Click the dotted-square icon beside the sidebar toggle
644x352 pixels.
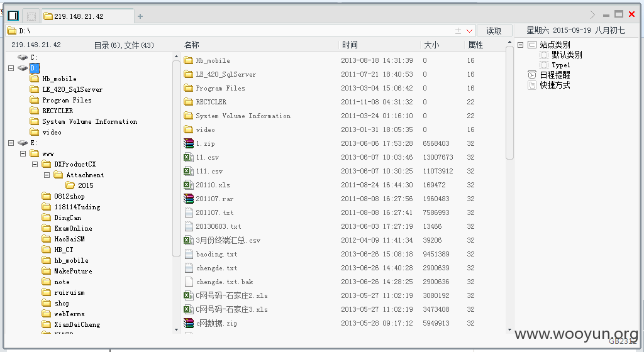point(31,16)
